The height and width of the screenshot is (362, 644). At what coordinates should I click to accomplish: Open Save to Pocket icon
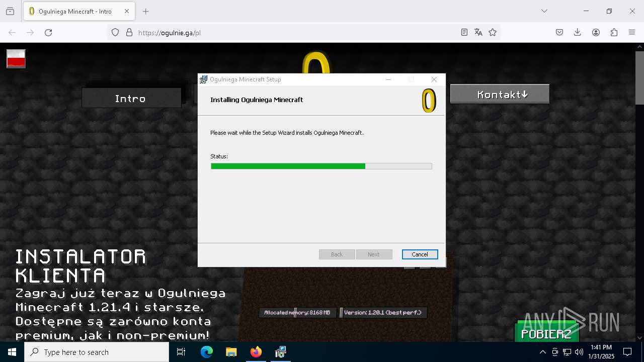559,32
